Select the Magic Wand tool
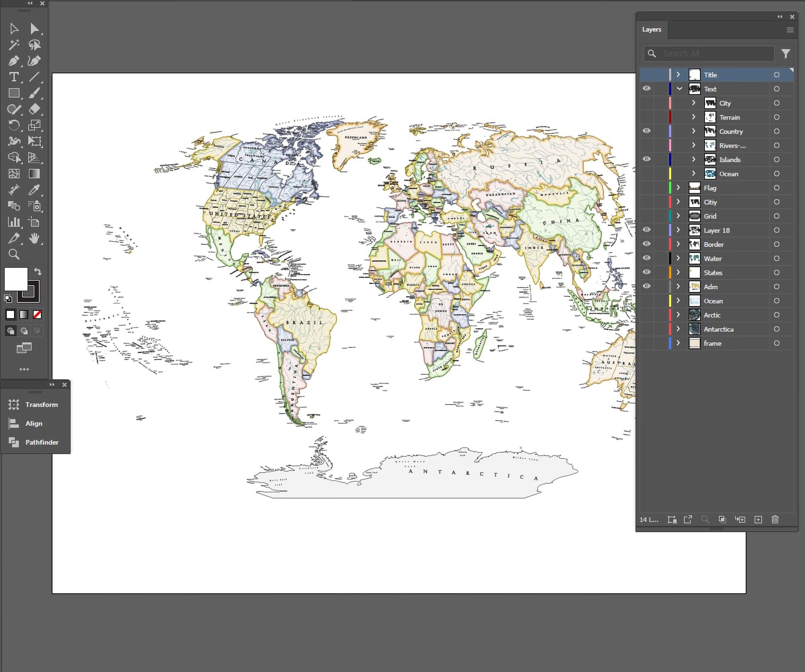 point(14,45)
